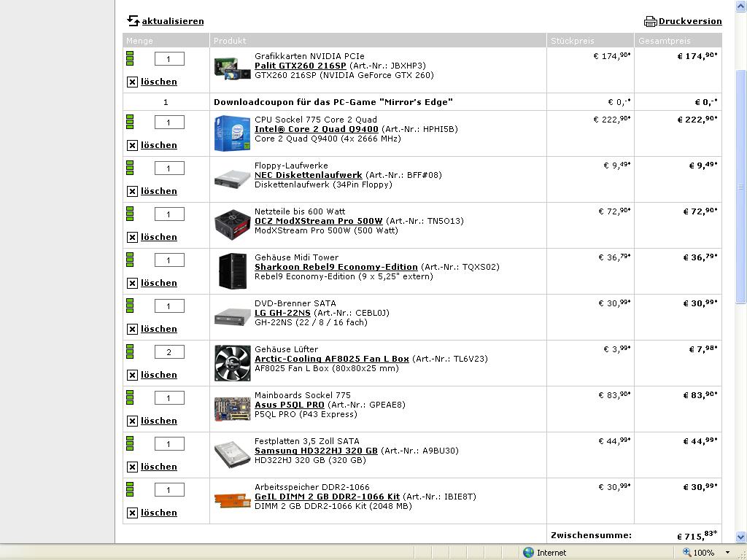Click quantity field for Palit GTX260

[169, 59]
